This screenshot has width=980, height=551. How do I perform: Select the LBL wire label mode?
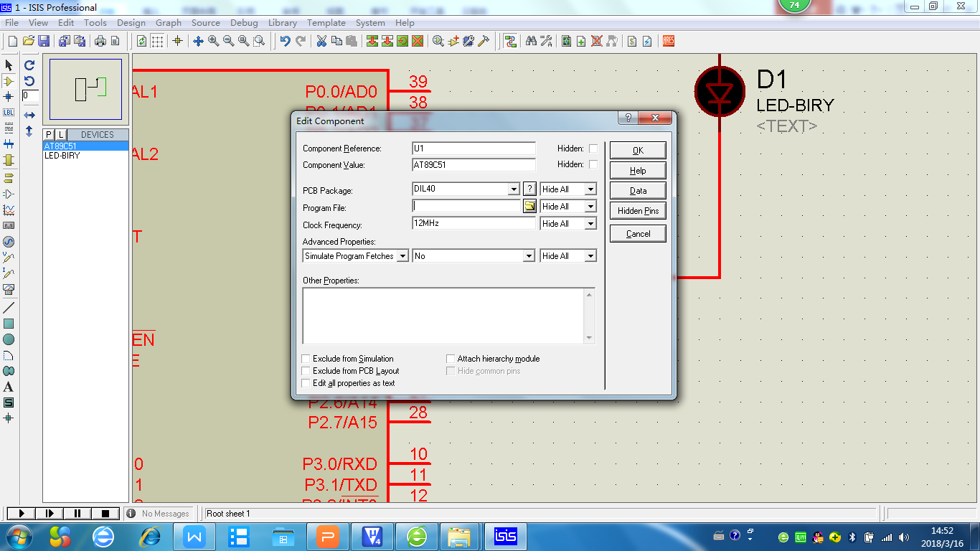click(x=9, y=113)
